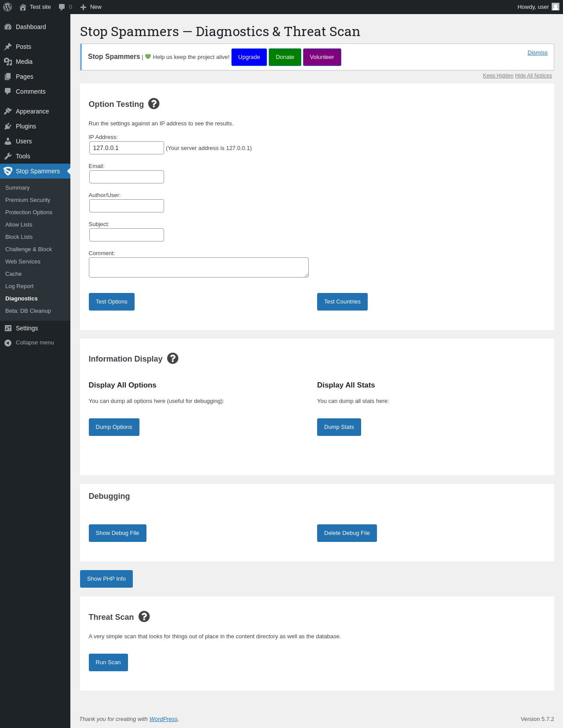563x728 pixels.
Task: Click Hide All Notices link
Action: point(534,76)
